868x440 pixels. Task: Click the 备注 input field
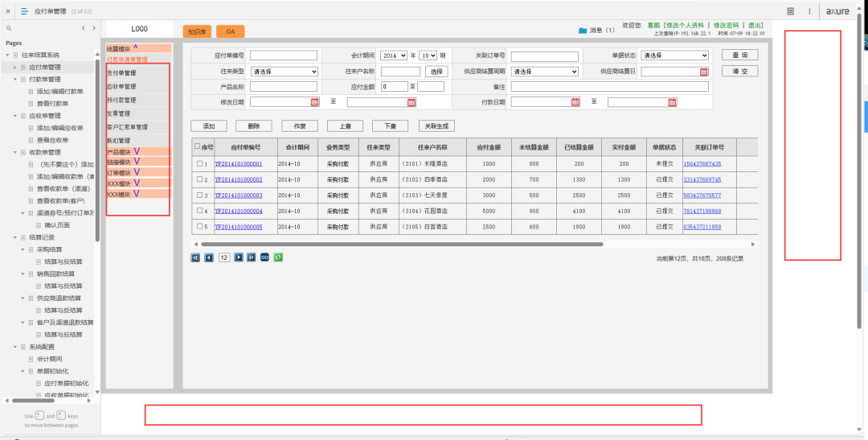pos(609,86)
